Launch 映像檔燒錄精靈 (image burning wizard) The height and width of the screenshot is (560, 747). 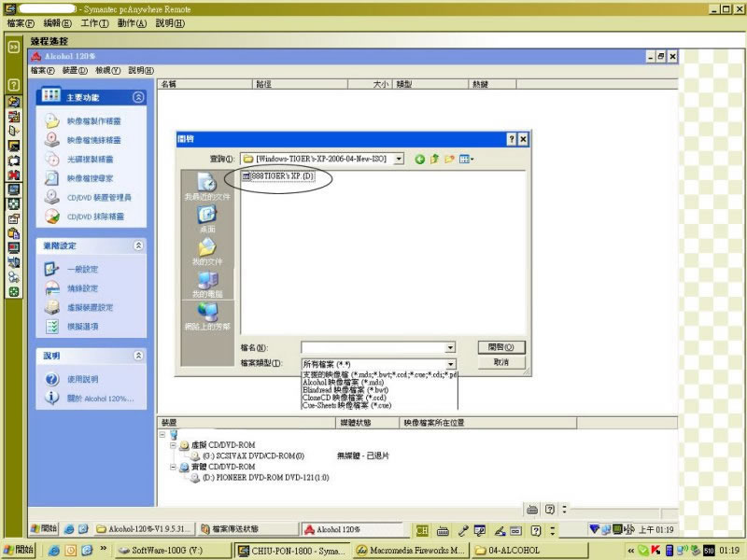(x=93, y=141)
